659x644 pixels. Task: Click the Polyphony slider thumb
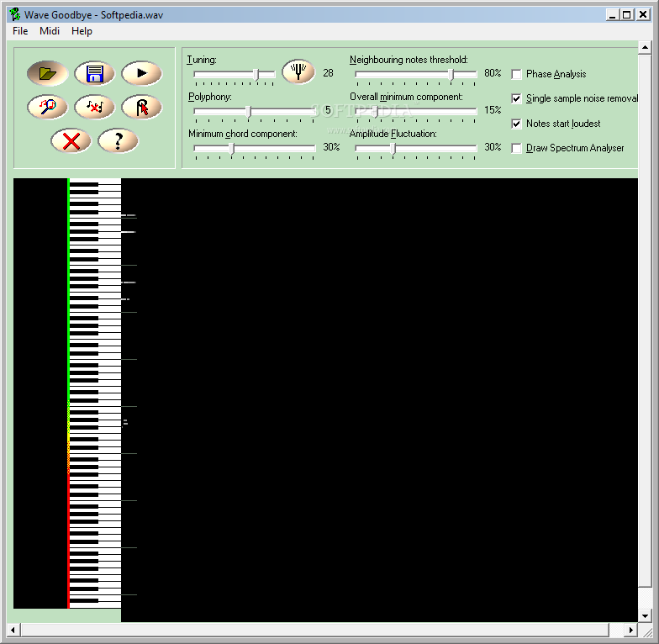[x=249, y=112]
